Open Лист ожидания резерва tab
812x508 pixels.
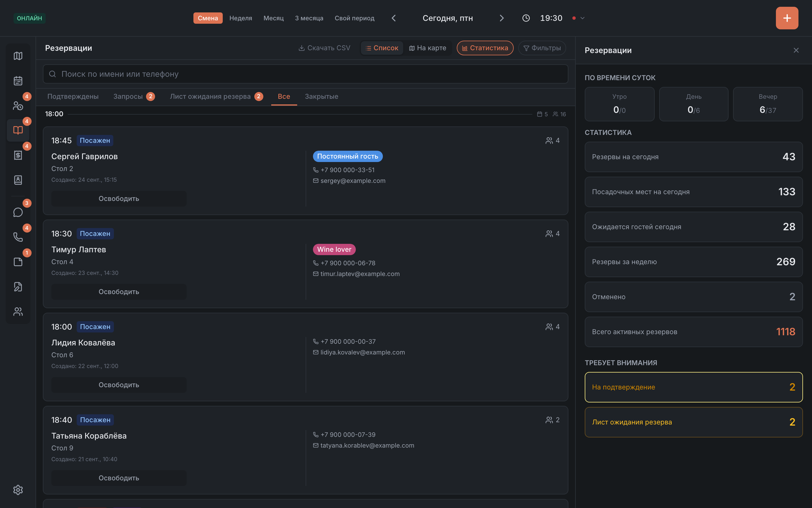point(217,97)
